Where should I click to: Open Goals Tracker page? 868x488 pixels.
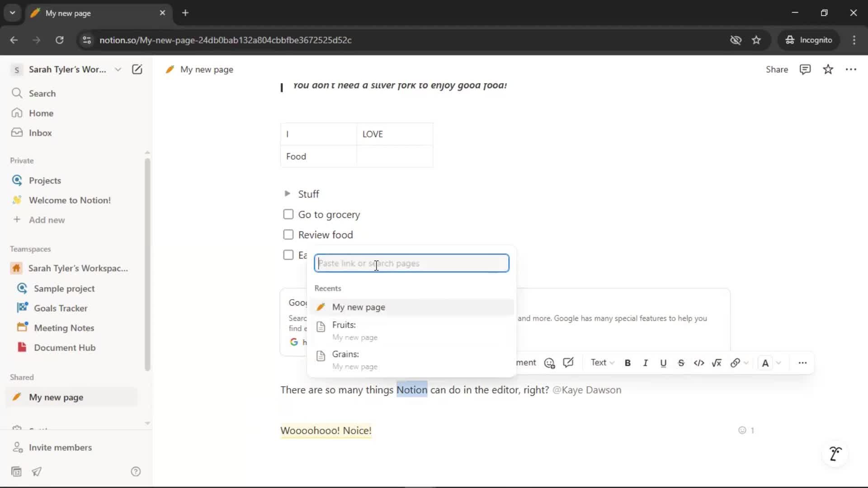tap(61, 308)
